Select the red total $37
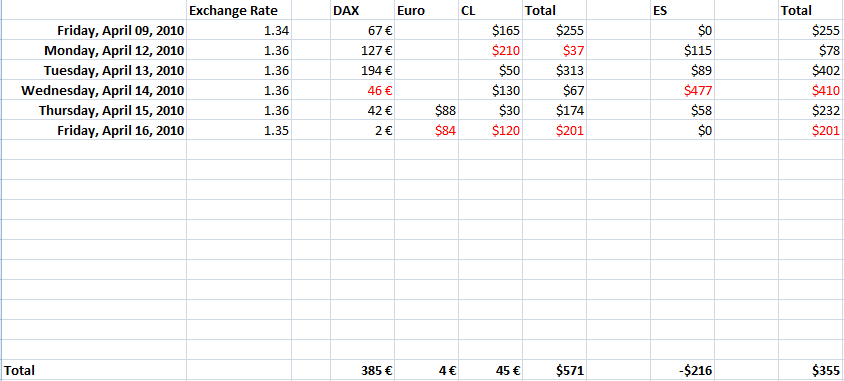This screenshot has width=844, height=381. coord(554,51)
